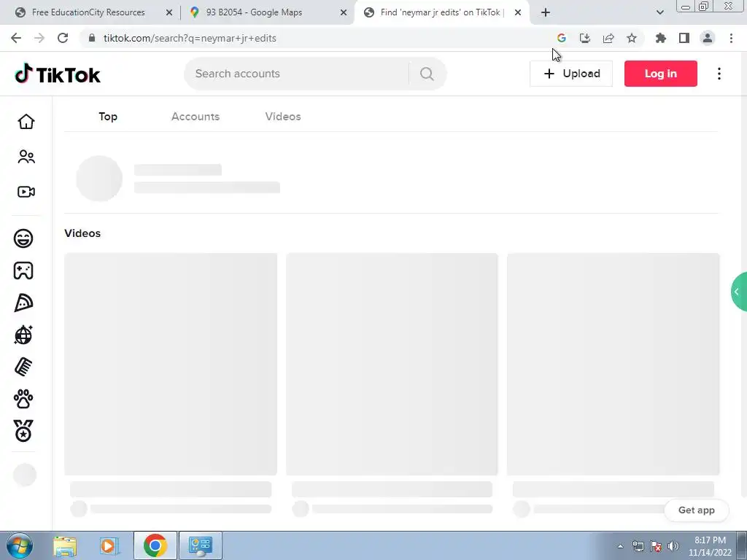Go to For You home icon in sidebar

point(26,122)
